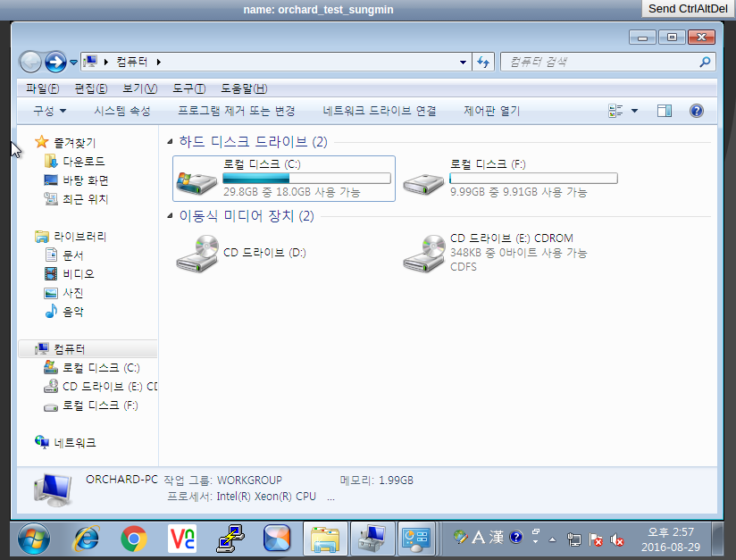The width and height of the screenshot is (736, 560).
Task: Click the 漢 Hanja conversion icon
Action: pyautogui.click(x=496, y=537)
